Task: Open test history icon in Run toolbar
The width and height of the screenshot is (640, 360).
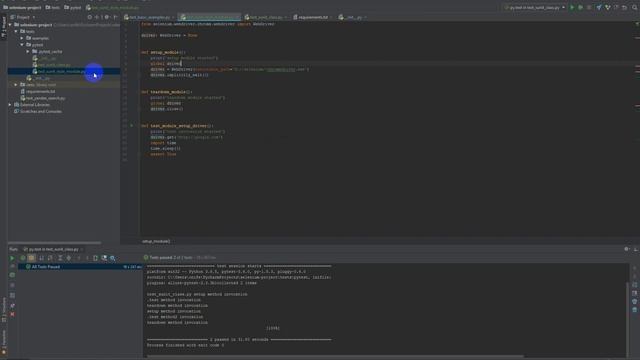Action: click(x=104, y=258)
